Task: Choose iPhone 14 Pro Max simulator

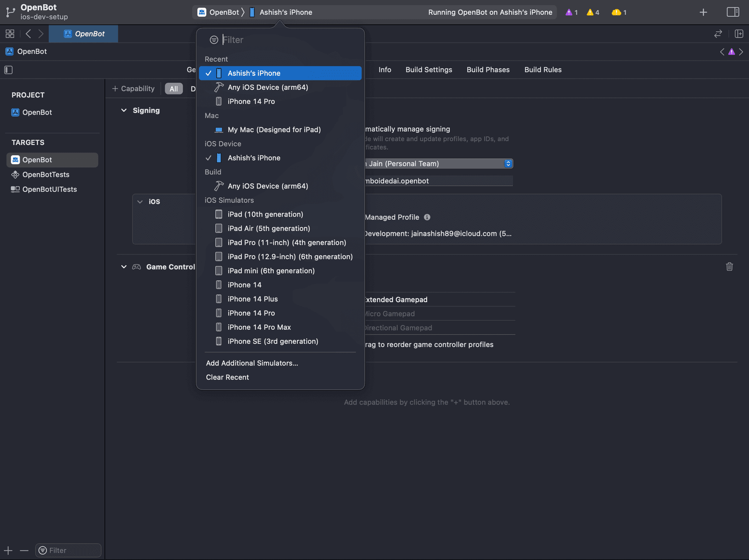Action: point(280,327)
